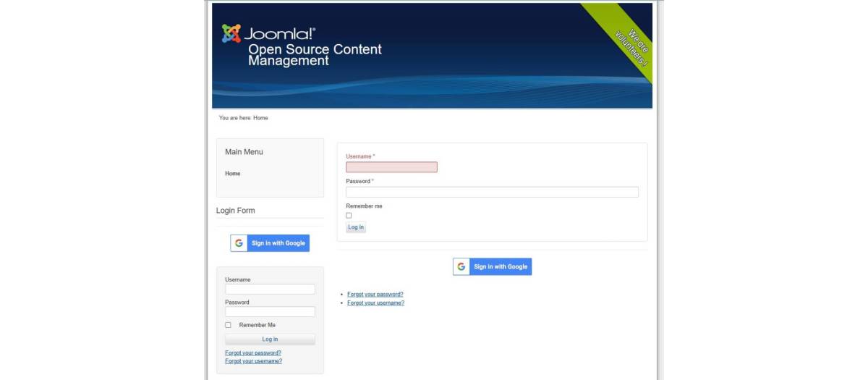Focus the highlighted Username field in the main form

point(391,167)
